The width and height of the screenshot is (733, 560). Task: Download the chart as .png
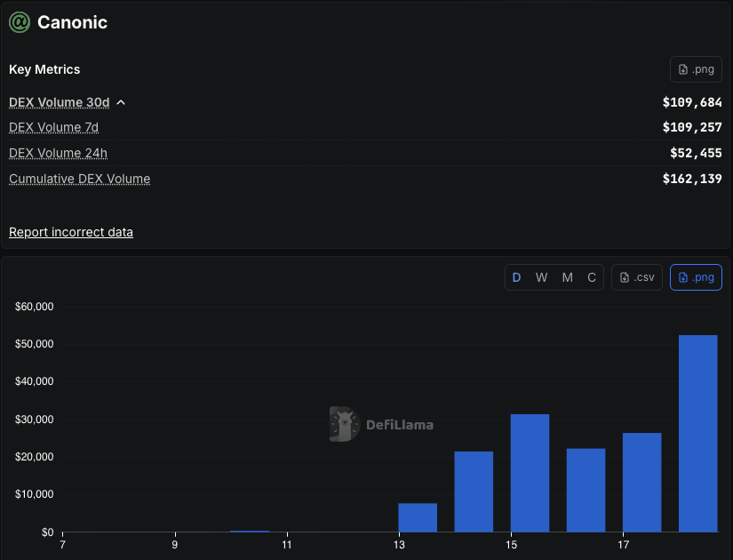coord(696,277)
